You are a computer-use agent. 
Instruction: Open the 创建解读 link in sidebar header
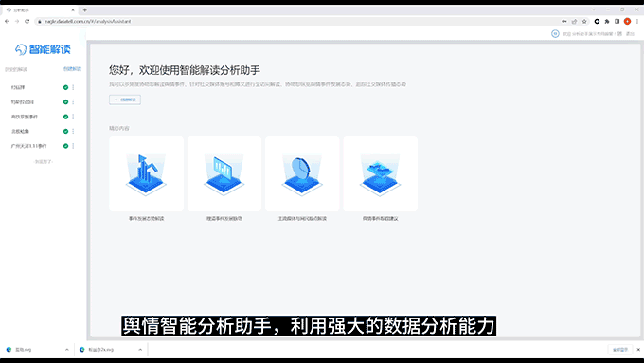point(72,69)
